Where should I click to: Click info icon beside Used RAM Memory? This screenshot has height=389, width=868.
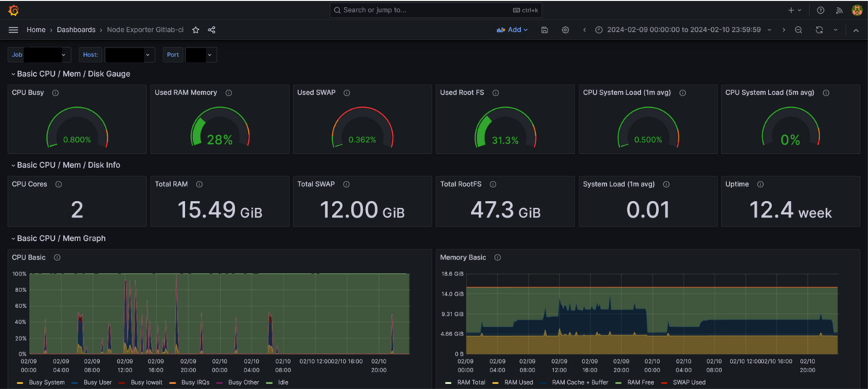click(x=229, y=93)
